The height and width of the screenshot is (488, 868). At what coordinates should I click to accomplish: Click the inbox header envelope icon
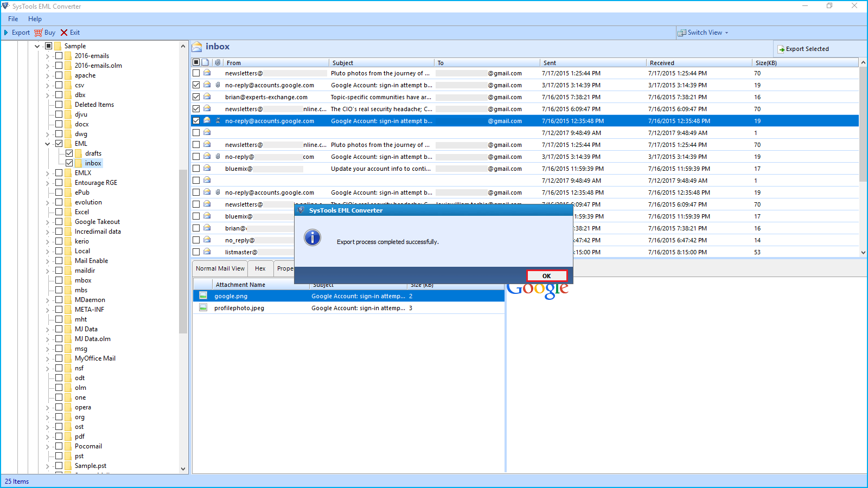(197, 47)
